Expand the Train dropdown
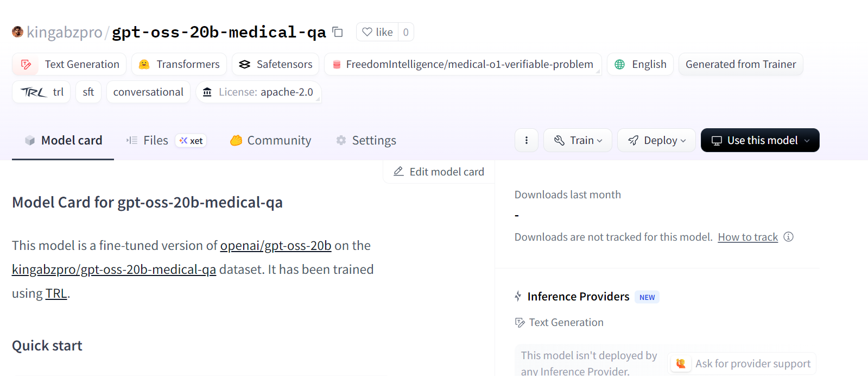Viewport: 868px width, 376px height. (x=578, y=141)
